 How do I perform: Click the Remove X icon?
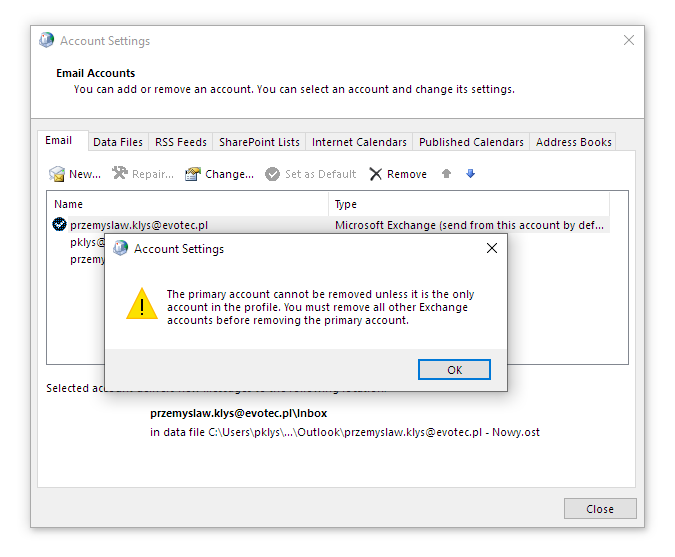376,174
